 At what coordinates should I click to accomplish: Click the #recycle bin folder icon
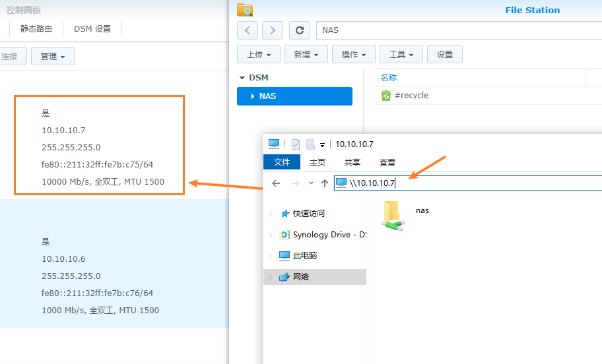coord(386,96)
